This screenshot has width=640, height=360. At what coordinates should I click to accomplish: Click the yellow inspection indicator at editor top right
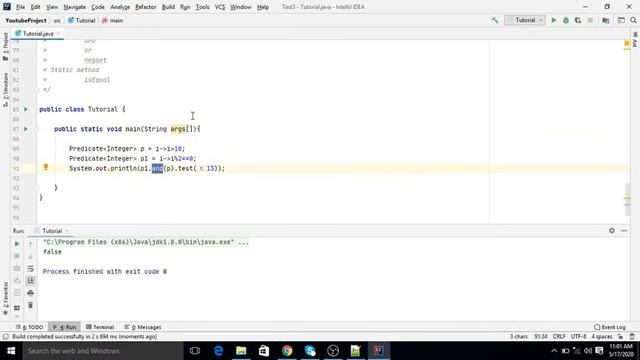pyautogui.click(x=627, y=43)
